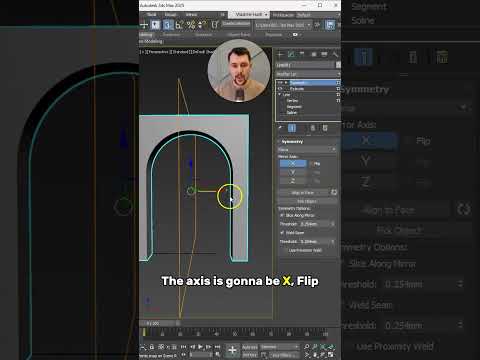The width and height of the screenshot is (480, 360).
Task: Toggle the Angle Snap icon
Action: pyautogui.click(x=179, y=25)
